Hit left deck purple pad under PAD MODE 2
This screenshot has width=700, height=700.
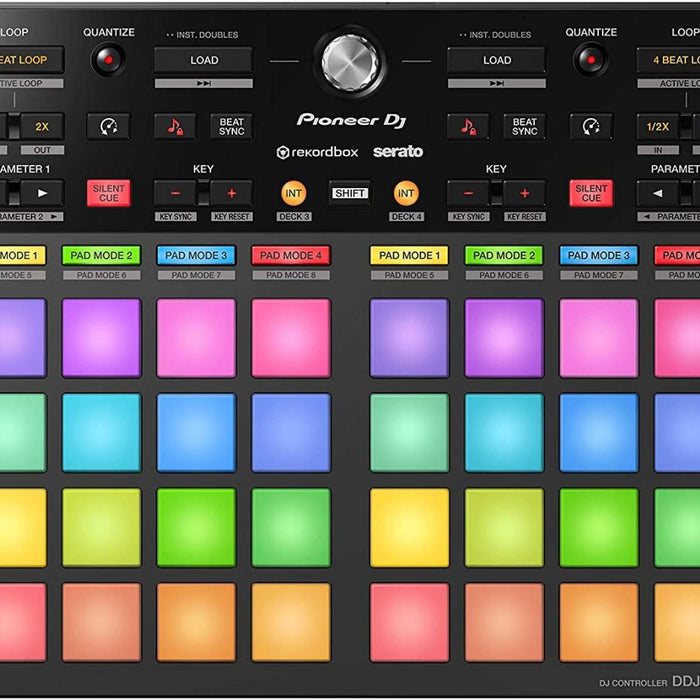point(102,338)
